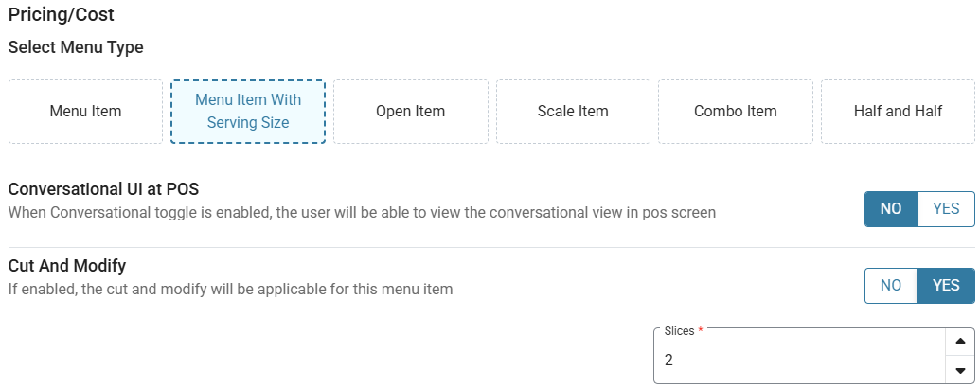980x388 pixels.
Task: Click the Cut And Modify label
Action: 67,266
